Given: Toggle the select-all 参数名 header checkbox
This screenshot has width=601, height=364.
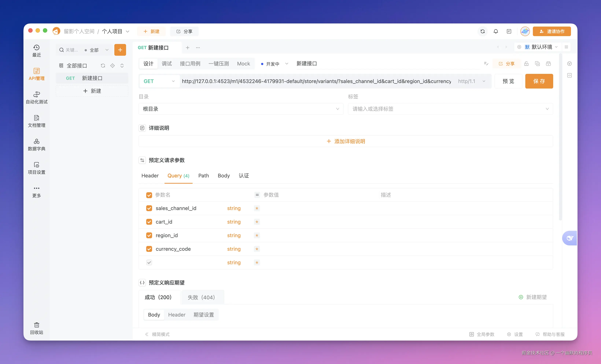Looking at the screenshot, I should 149,195.
